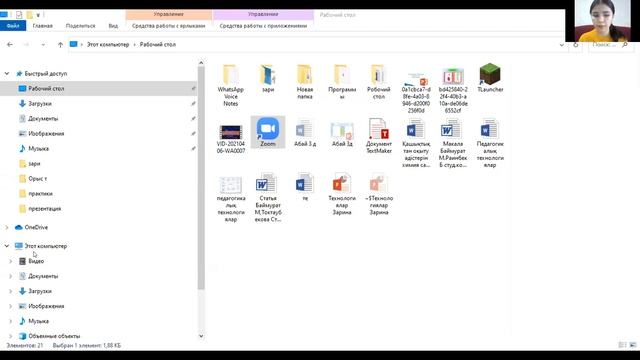Open Средства работы с ярлыками tab

tap(169, 26)
